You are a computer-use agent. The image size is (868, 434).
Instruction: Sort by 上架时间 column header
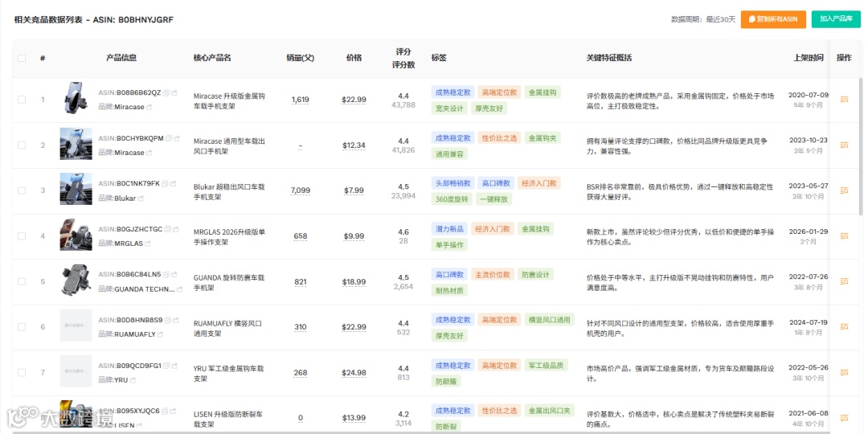(809, 58)
